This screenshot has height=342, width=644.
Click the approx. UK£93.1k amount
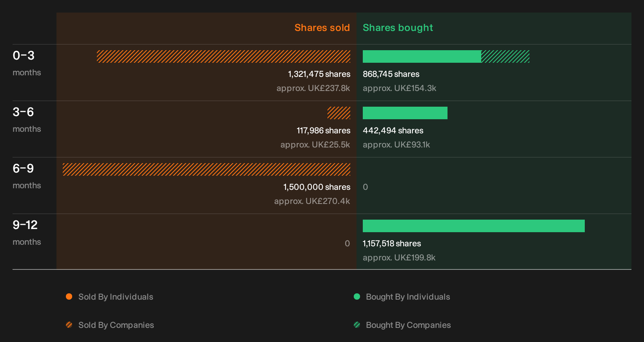[x=396, y=145]
